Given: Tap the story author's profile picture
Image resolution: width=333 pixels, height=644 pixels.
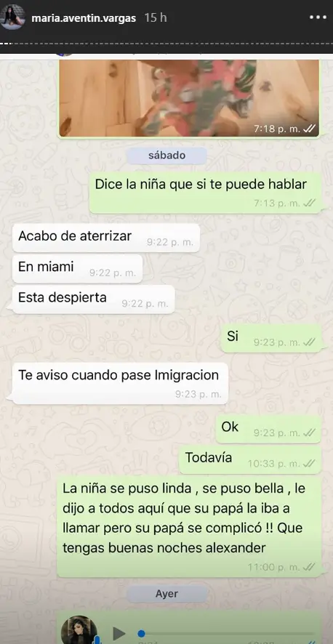Looking at the screenshot, I should point(12,17).
